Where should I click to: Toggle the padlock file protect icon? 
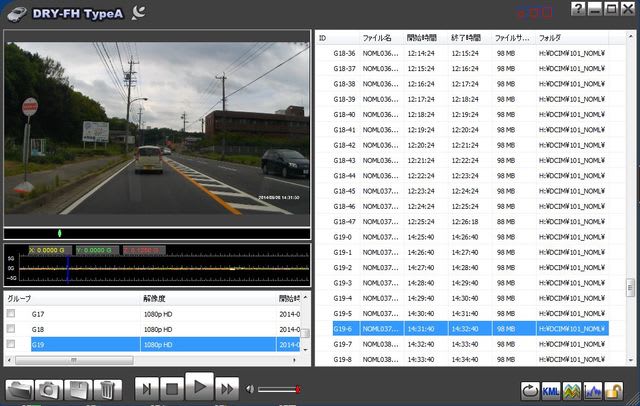click(x=613, y=391)
